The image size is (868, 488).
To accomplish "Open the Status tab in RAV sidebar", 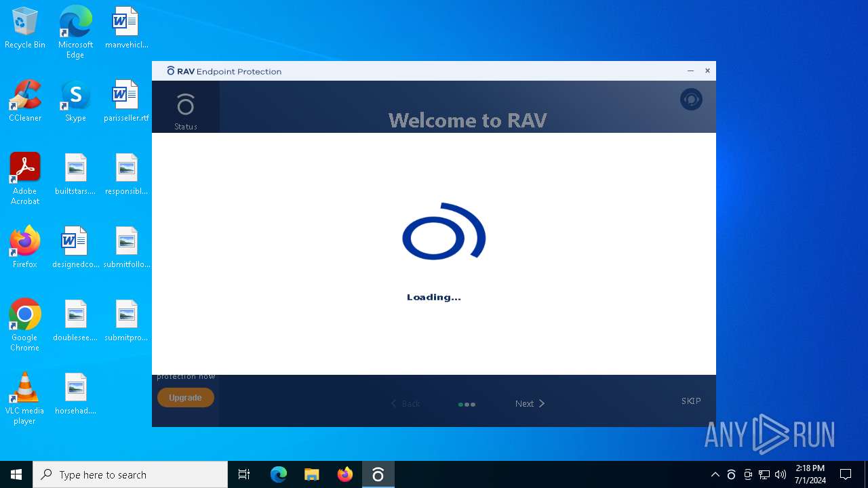I will pyautogui.click(x=185, y=111).
